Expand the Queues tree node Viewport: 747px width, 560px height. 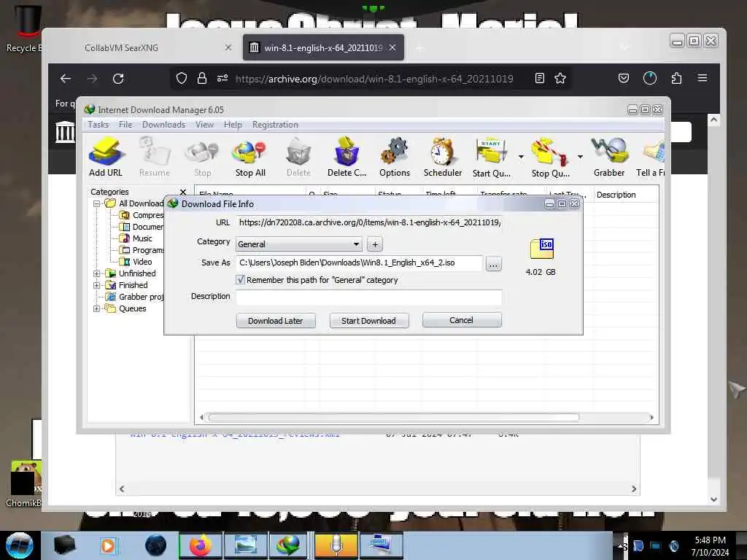click(x=97, y=308)
